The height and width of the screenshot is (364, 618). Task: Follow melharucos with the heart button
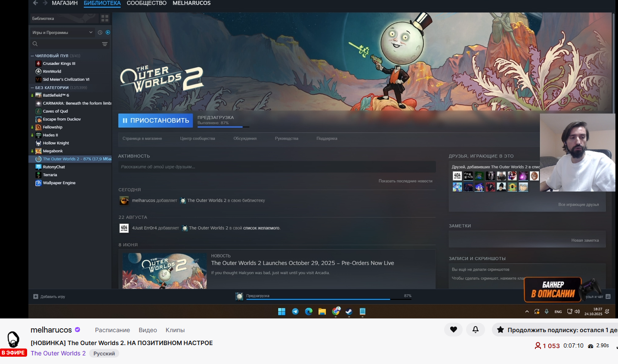(454, 330)
